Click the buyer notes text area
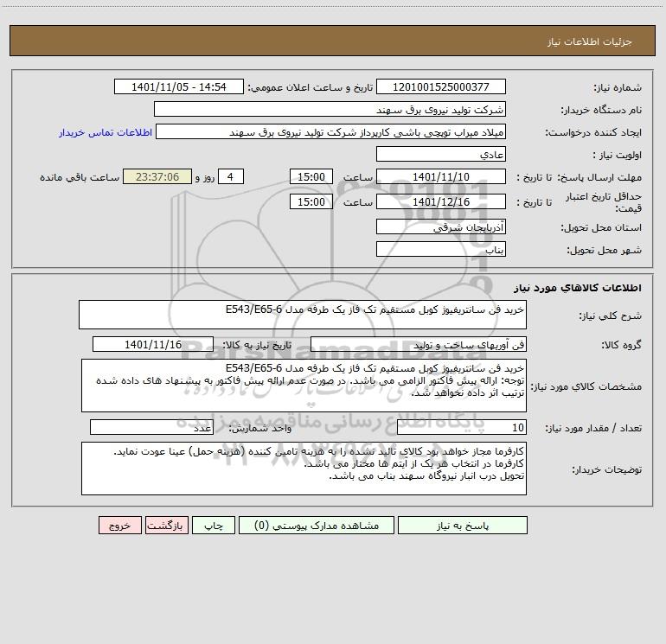This screenshot has height=644, width=666. 304,469
